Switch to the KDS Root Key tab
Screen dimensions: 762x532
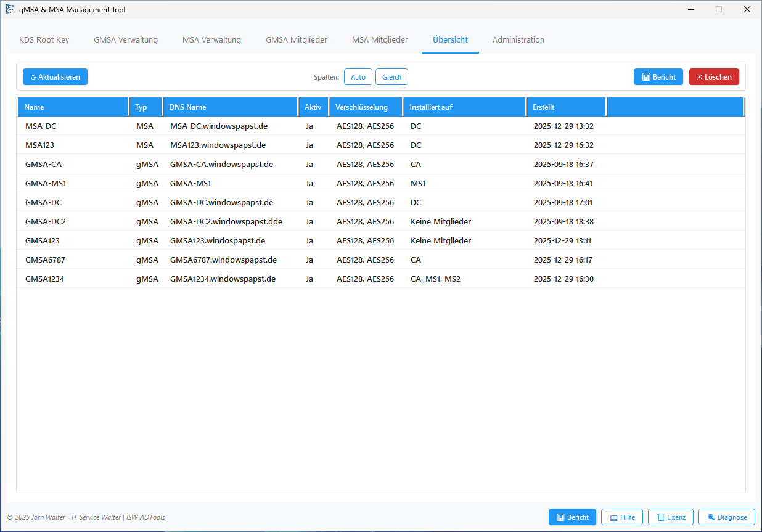click(x=44, y=40)
